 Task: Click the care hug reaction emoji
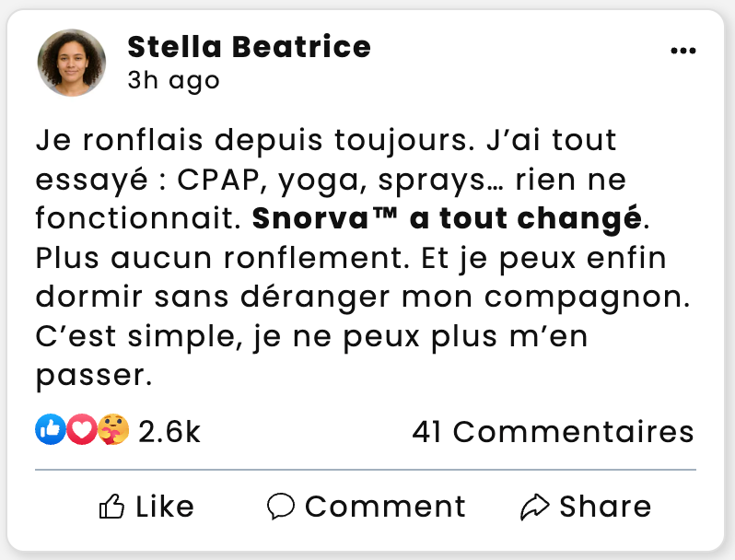112,429
